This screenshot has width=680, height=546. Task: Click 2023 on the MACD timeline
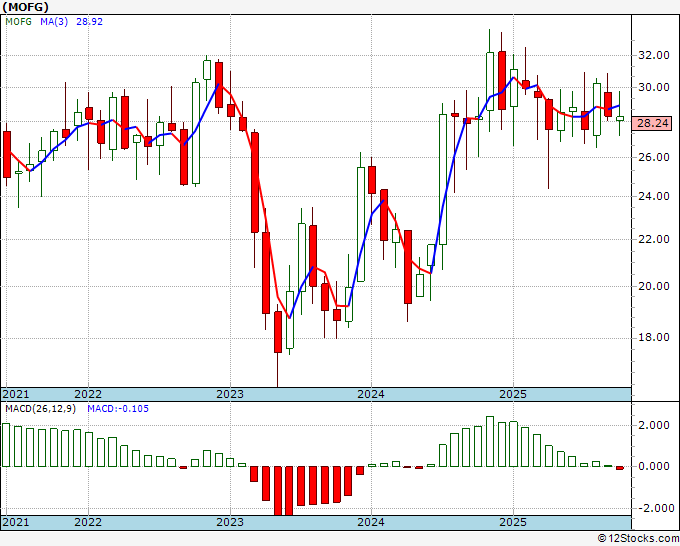[x=230, y=522]
